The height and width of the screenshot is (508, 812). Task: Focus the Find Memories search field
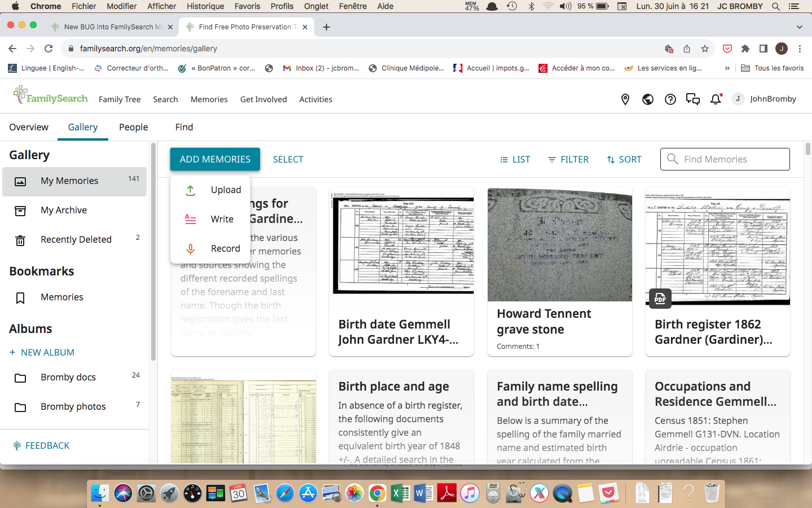coord(725,159)
